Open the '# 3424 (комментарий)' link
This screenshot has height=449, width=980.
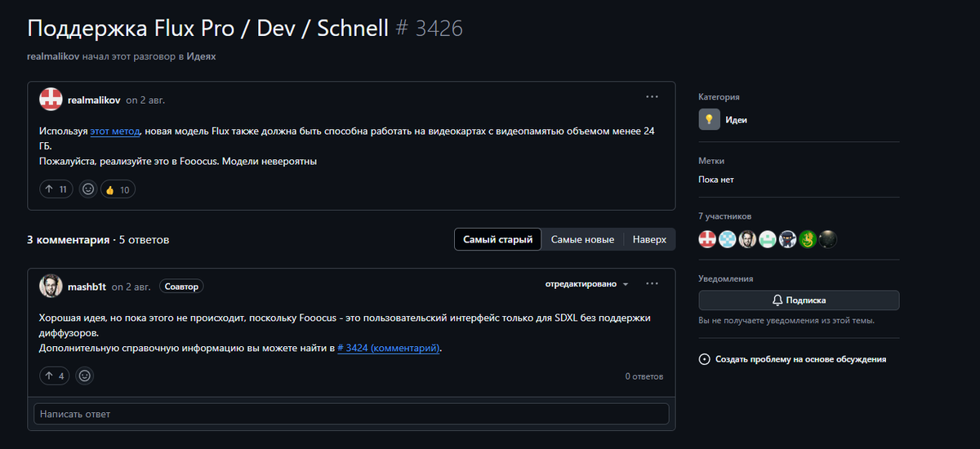point(389,348)
